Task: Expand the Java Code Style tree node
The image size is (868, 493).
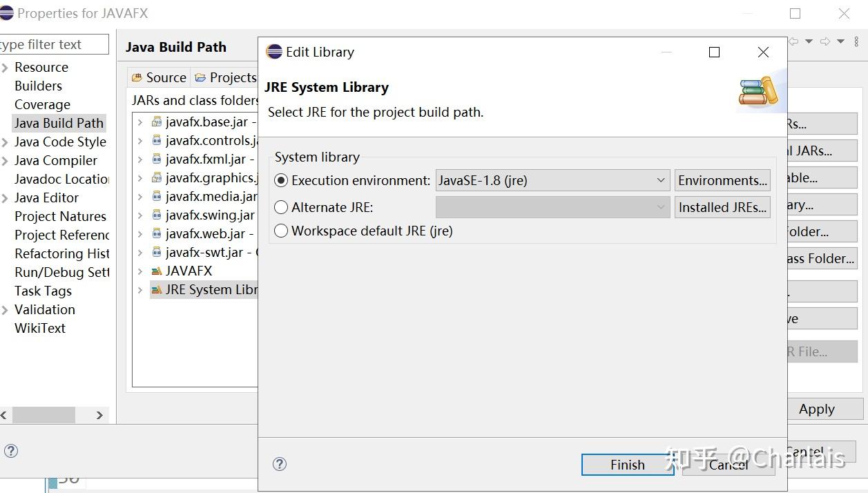Action: (5, 142)
